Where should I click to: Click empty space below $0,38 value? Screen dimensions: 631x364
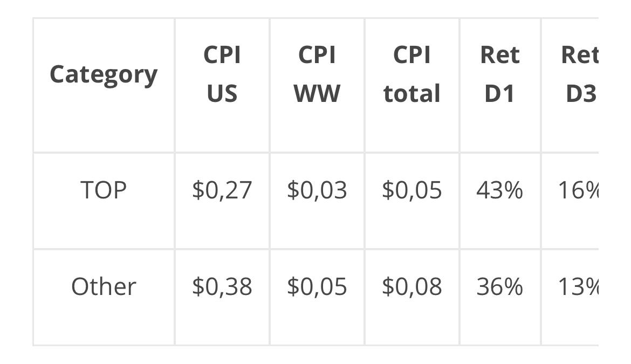pyautogui.click(x=222, y=322)
